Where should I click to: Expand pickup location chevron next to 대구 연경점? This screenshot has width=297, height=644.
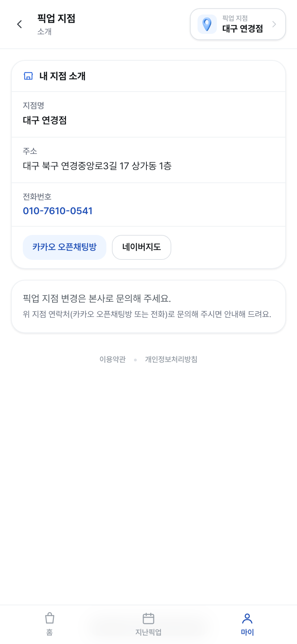coord(274,24)
